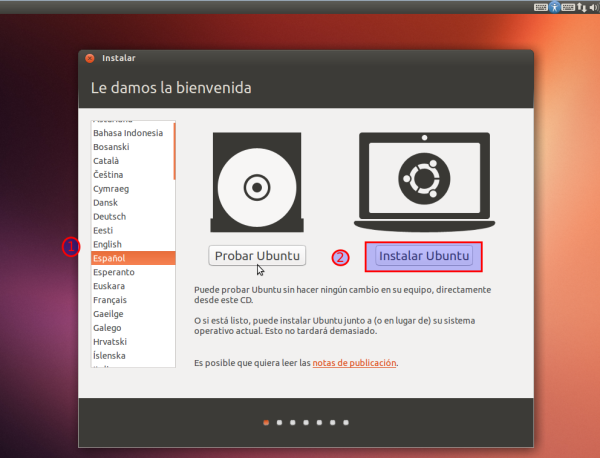Viewport: 600px width, 458px height.
Task: Pick Dansk from the language list
Action: point(133,202)
